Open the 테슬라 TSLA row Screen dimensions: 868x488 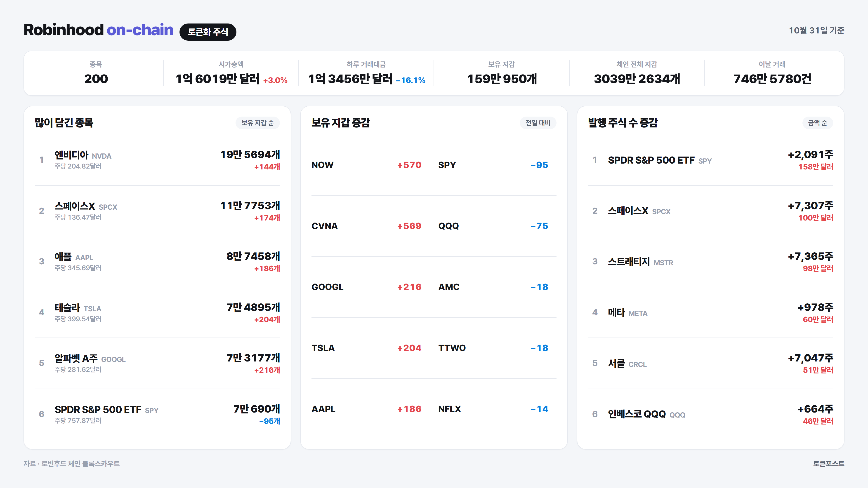click(x=157, y=312)
